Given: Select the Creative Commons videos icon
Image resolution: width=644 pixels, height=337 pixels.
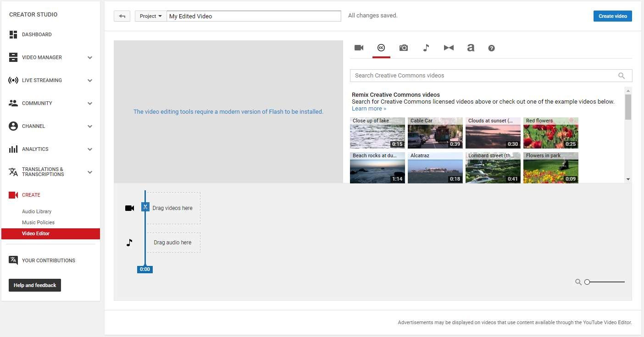Looking at the screenshot, I should coord(381,48).
